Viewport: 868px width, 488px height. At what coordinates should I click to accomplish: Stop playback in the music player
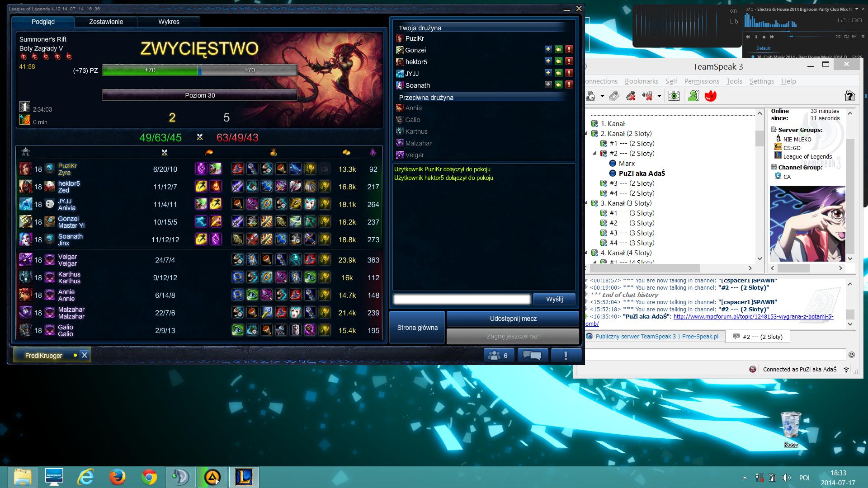point(764,37)
